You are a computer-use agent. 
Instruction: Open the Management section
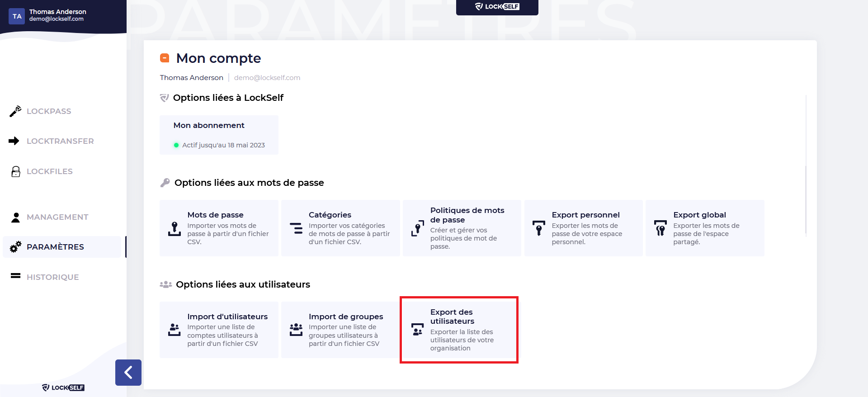57,217
